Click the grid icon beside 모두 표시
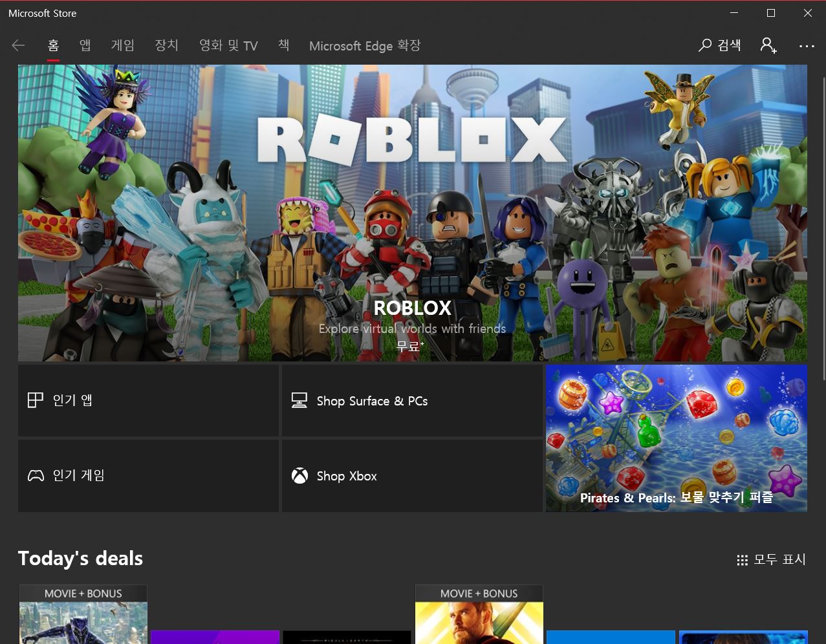This screenshot has height=644, width=826. coord(743,560)
